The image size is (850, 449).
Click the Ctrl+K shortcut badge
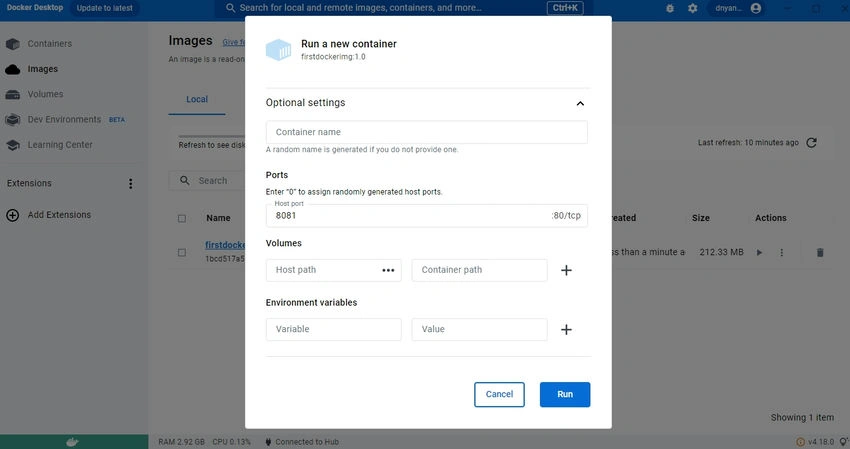[565, 8]
